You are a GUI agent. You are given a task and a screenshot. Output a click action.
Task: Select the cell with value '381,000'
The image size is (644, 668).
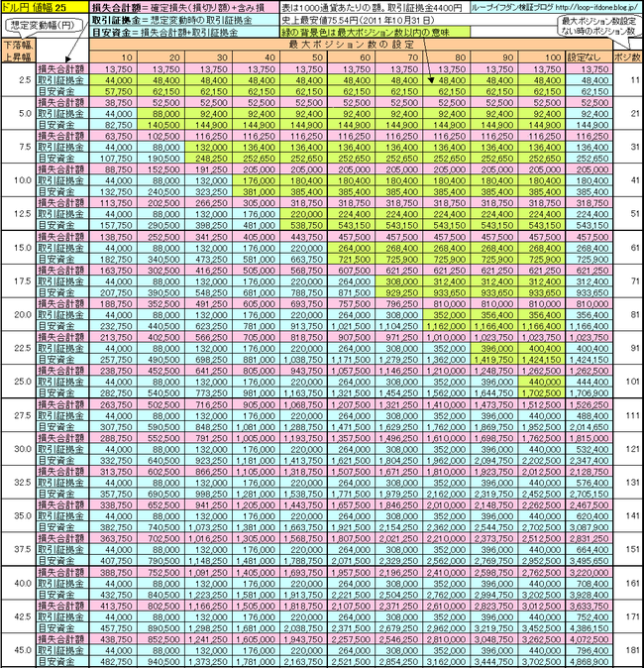click(x=257, y=191)
